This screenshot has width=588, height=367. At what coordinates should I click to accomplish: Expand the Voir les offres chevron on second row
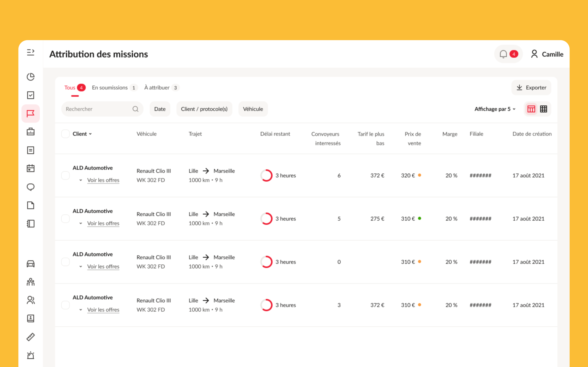[x=81, y=223]
